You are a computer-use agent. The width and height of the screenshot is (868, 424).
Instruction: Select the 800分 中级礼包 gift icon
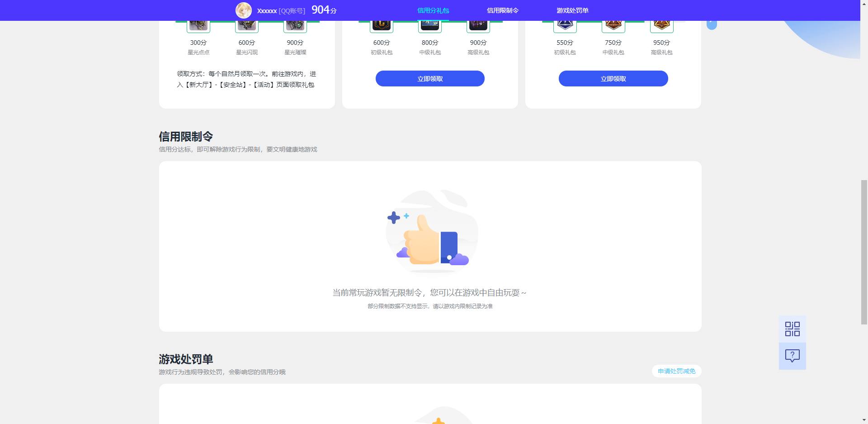430,26
